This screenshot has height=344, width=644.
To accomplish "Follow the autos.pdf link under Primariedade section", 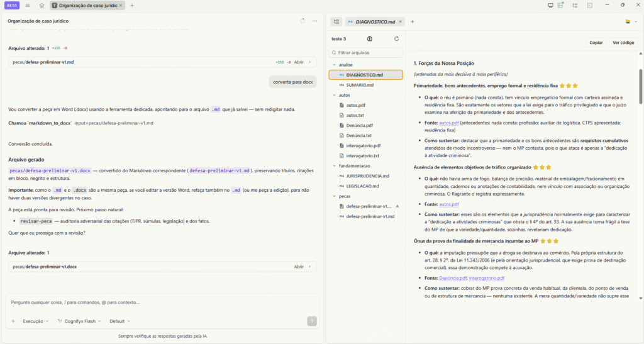I will [448, 123].
